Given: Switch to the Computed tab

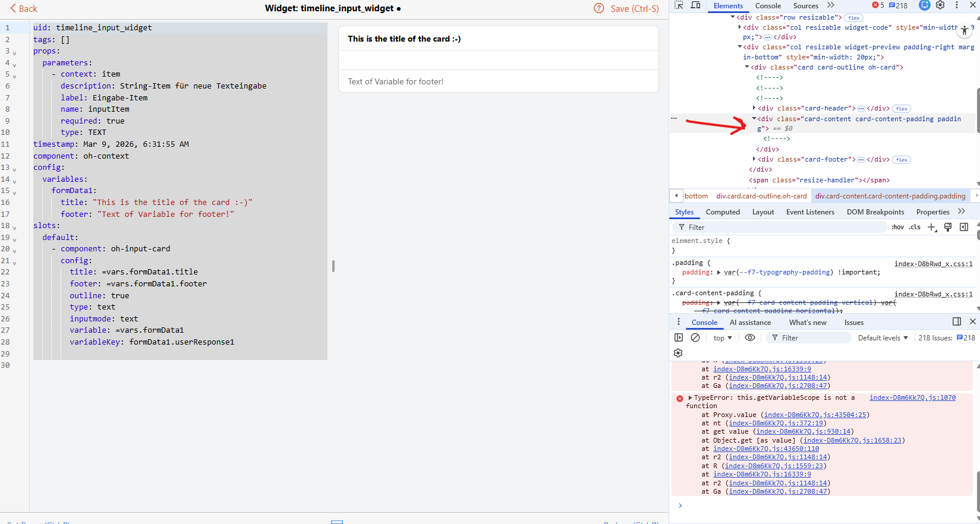Looking at the screenshot, I should tap(723, 212).
